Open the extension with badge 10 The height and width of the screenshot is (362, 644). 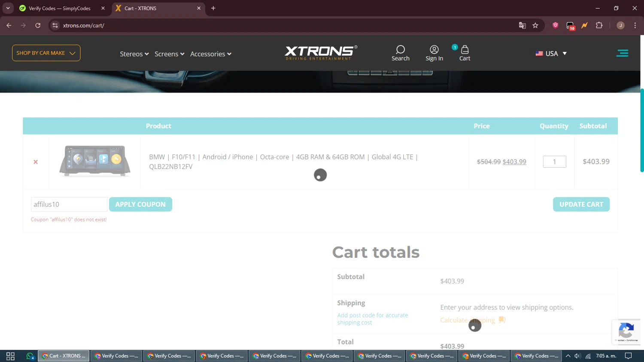coord(570,26)
